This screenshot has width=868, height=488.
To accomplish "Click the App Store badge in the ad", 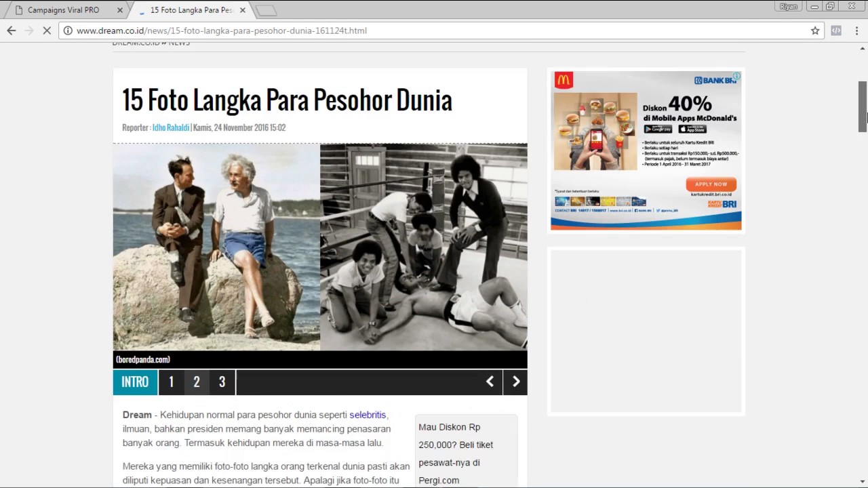I will 692,129.
